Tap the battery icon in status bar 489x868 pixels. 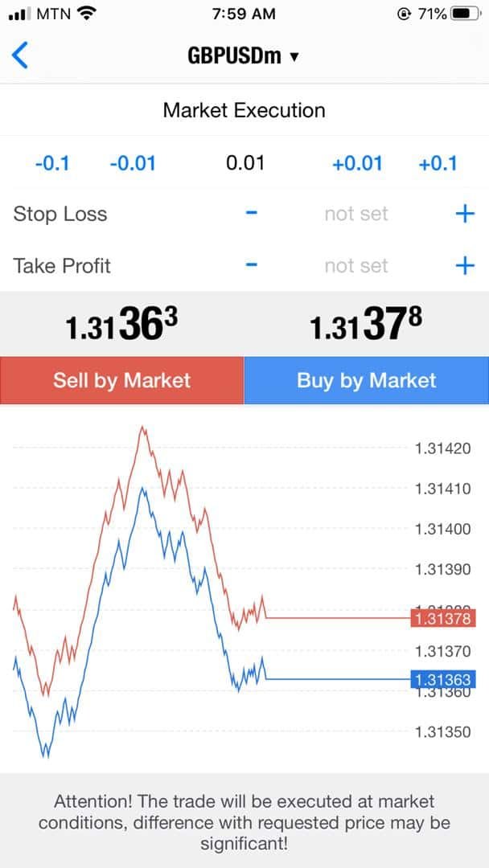465,14
